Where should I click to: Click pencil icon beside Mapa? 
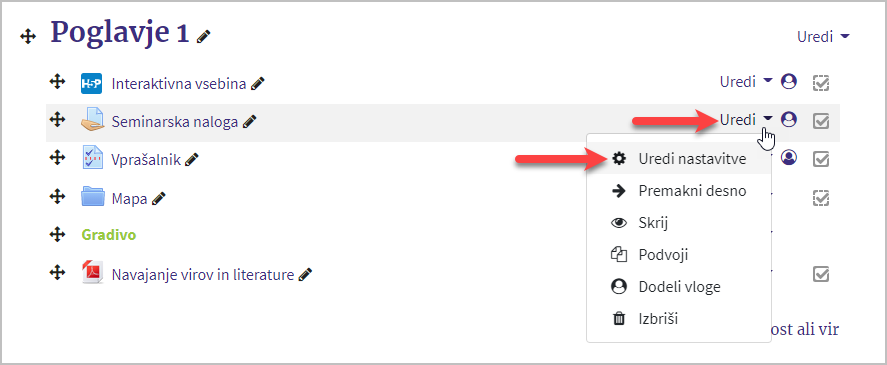pos(159,199)
